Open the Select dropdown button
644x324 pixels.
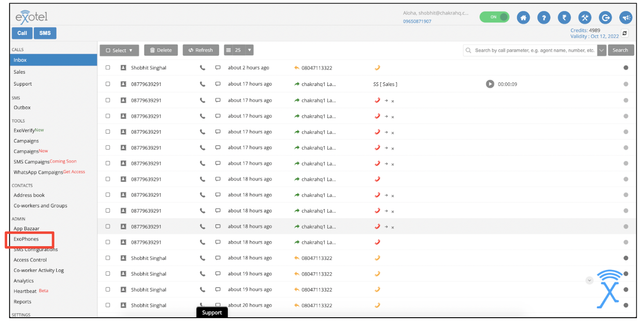pyautogui.click(x=119, y=50)
